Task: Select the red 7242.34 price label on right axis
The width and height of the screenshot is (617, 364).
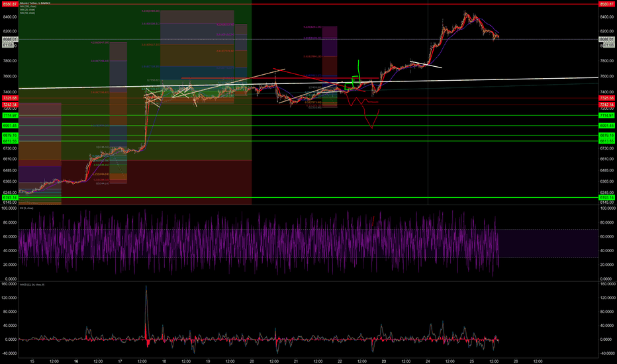Action: [606, 105]
